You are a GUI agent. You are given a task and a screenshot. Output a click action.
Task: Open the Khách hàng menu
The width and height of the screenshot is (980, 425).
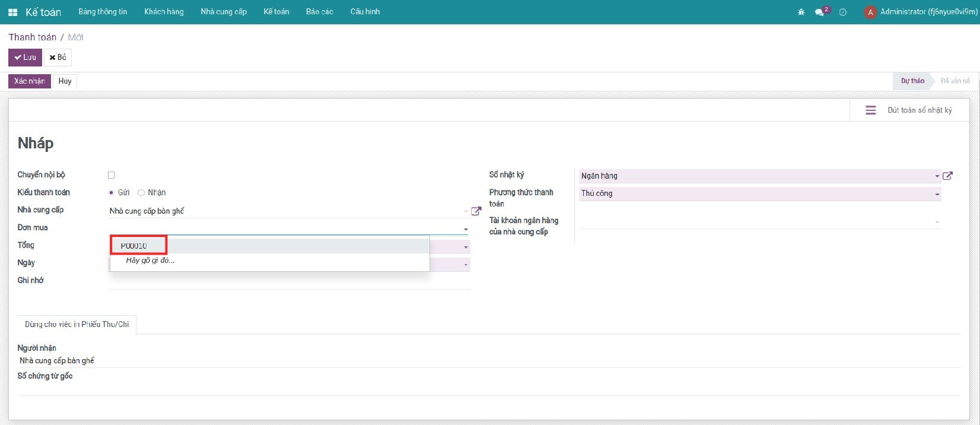pyautogui.click(x=164, y=12)
